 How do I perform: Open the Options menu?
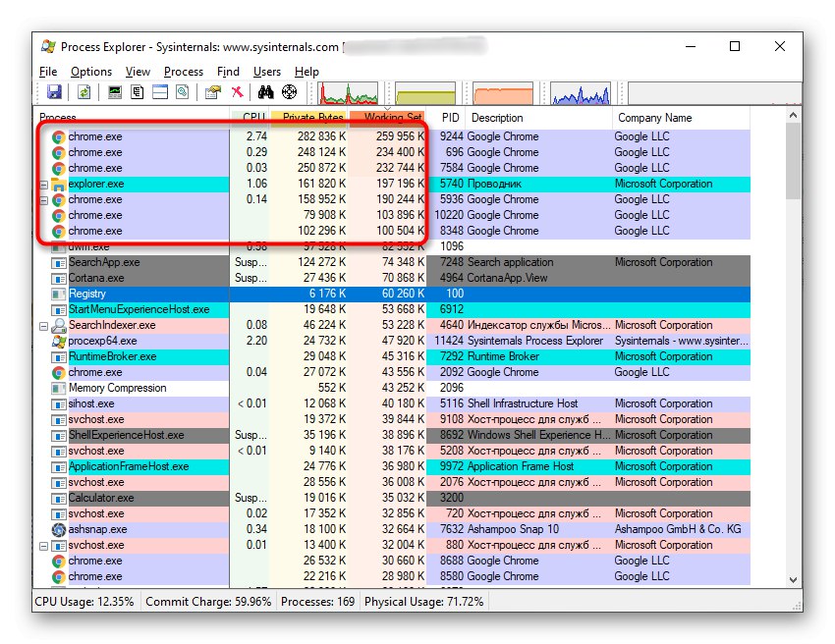click(x=91, y=72)
